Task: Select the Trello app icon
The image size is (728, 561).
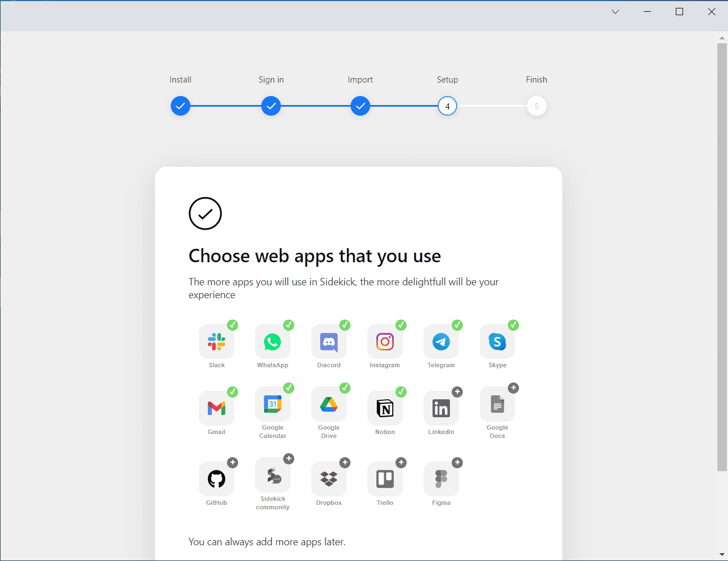Action: [385, 479]
